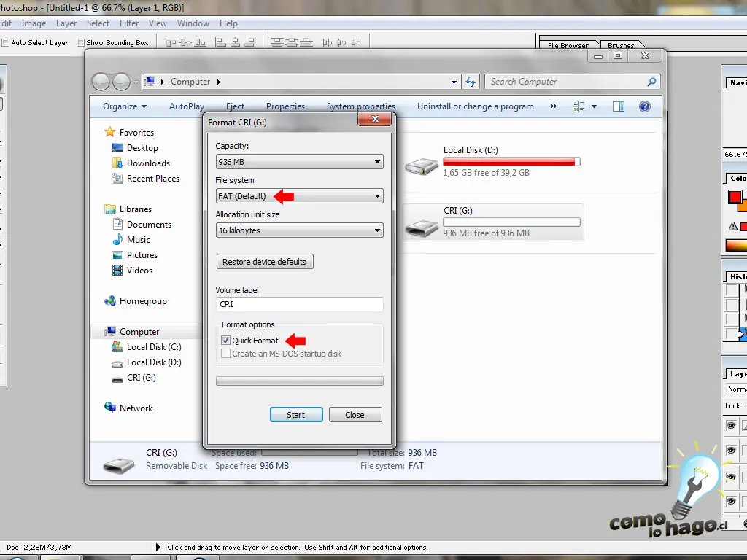
Task: Open the File system dropdown
Action: 299,196
